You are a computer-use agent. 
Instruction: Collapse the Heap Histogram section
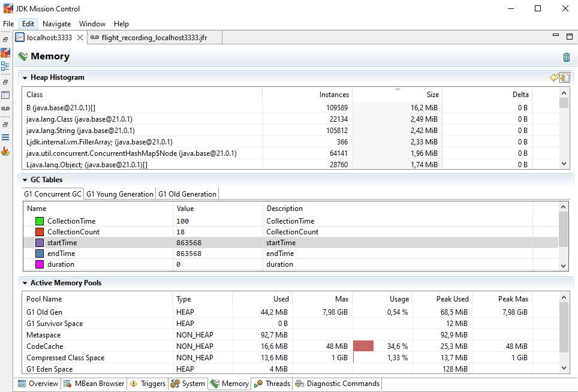coord(25,78)
